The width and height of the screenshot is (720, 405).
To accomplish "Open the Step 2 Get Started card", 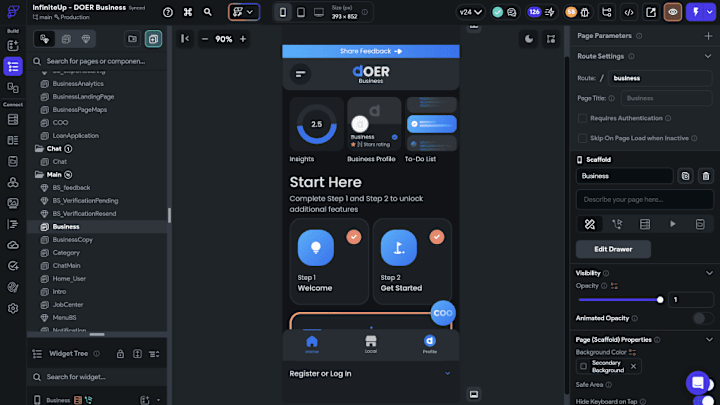I will [x=412, y=261].
